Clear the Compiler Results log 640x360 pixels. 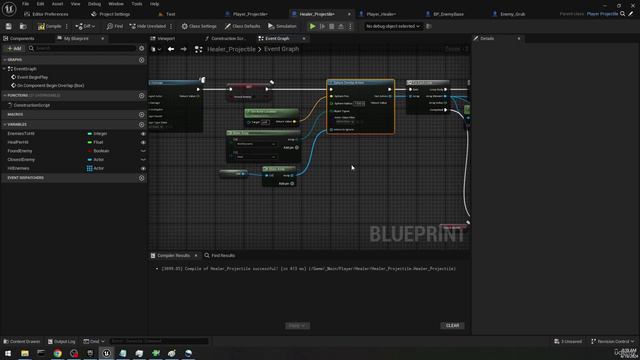click(452, 326)
